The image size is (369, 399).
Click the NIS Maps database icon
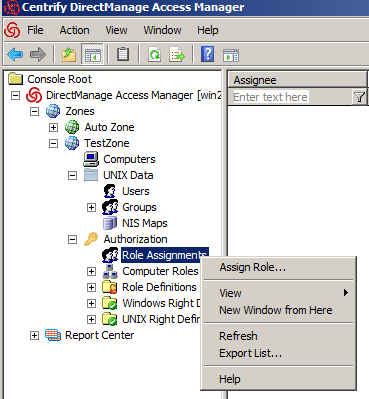click(110, 223)
